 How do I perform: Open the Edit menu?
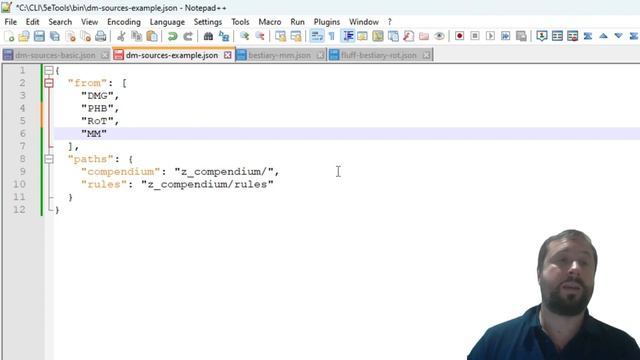32,22
